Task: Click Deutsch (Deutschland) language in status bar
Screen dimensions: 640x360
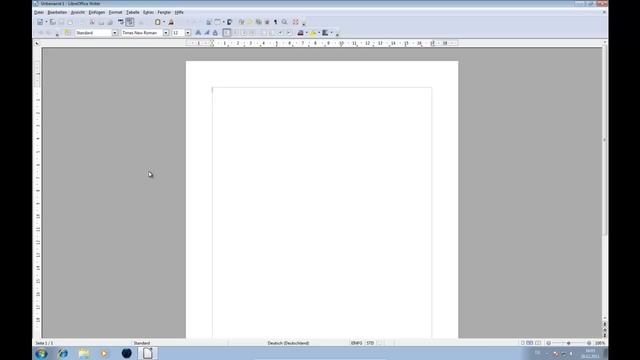Action: click(x=288, y=343)
